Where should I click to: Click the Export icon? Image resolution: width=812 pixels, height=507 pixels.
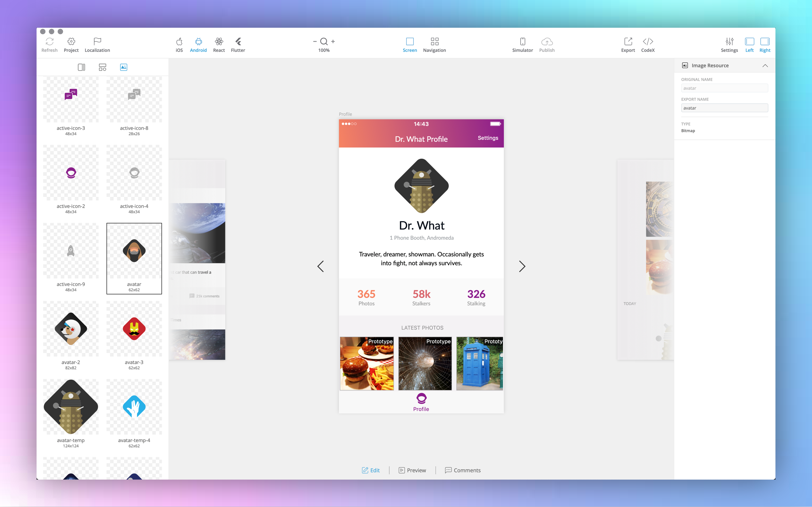628,42
